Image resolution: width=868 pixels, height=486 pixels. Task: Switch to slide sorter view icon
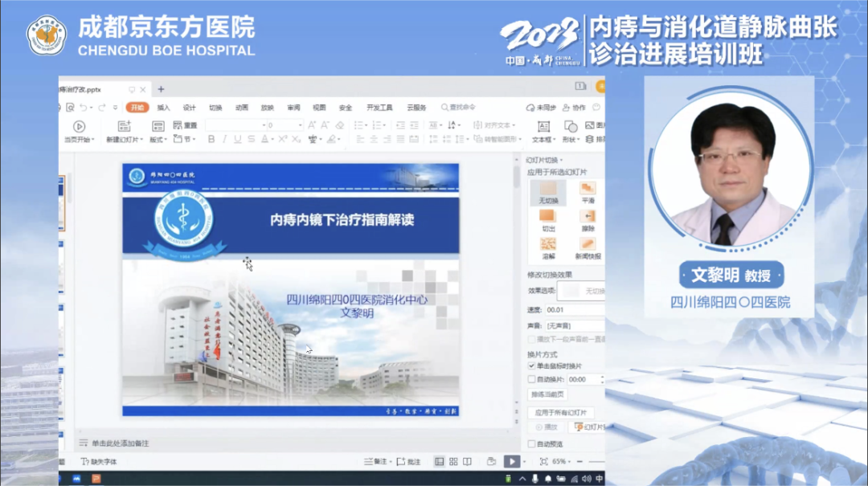453,462
